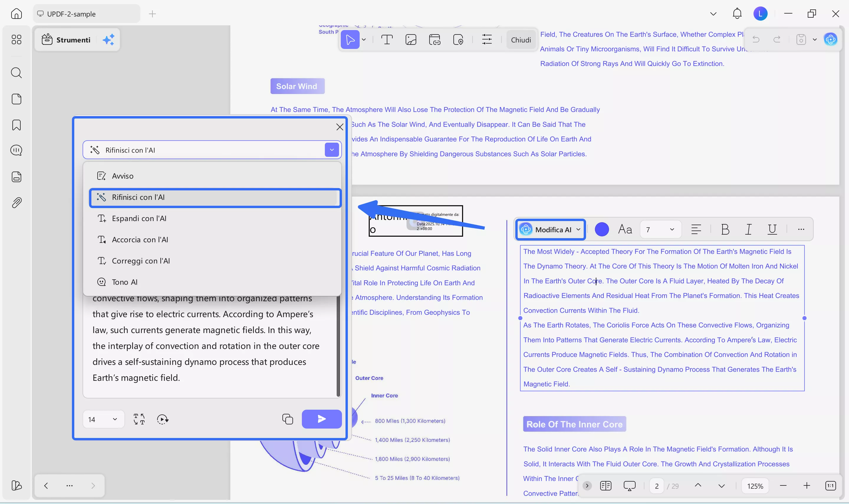
Task: Click the copy result icon
Action: click(287, 419)
